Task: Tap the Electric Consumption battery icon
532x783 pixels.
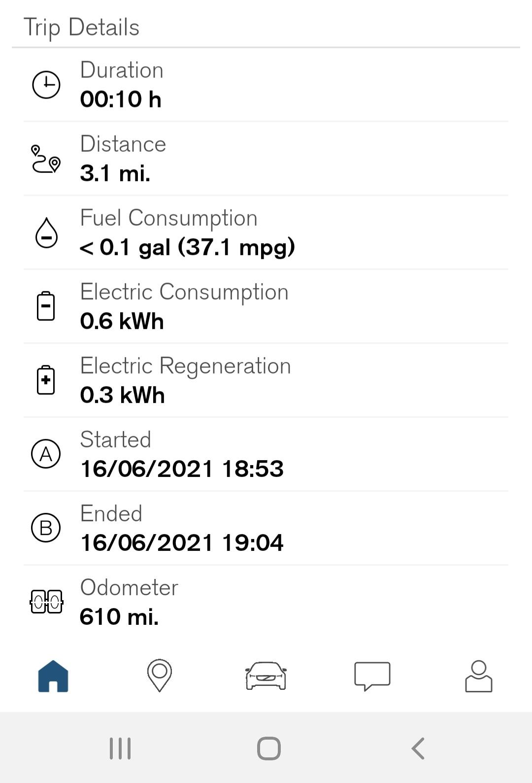Action: [x=46, y=306]
